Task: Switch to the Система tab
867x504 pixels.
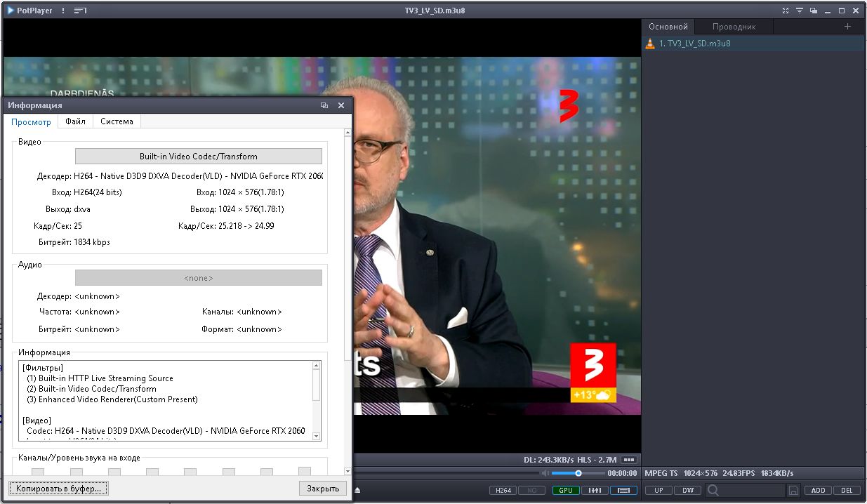Action: 117,121
